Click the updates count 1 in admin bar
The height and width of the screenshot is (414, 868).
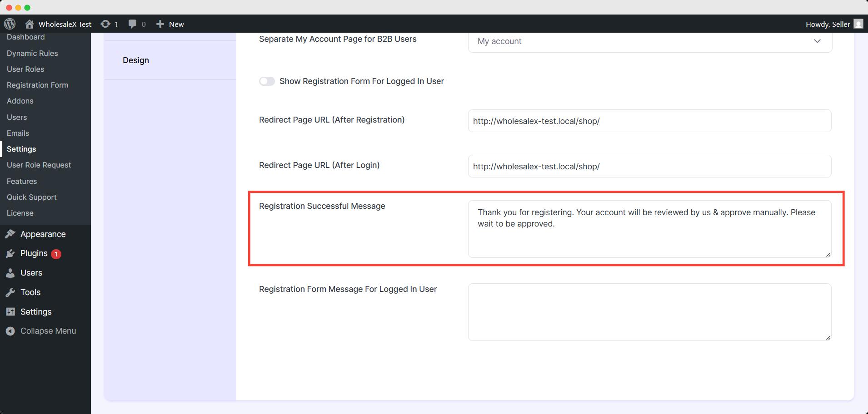coord(116,24)
